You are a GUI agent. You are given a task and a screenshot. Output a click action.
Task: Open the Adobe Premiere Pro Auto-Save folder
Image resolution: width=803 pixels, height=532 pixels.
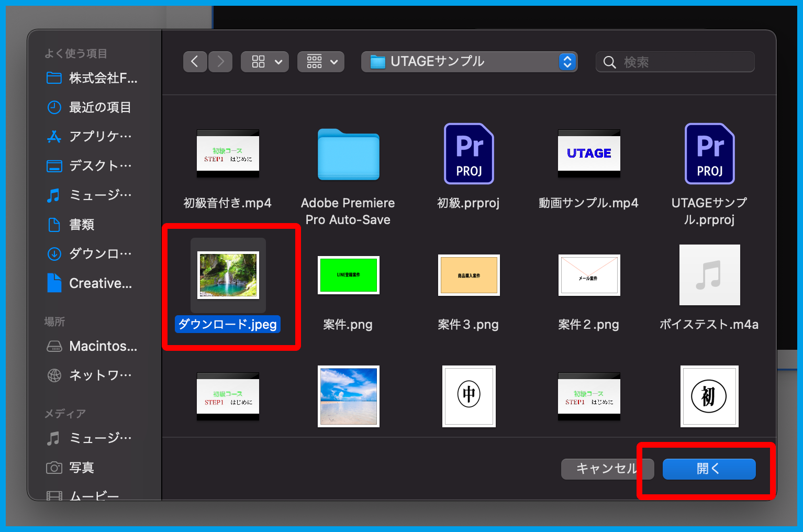pos(348,156)
